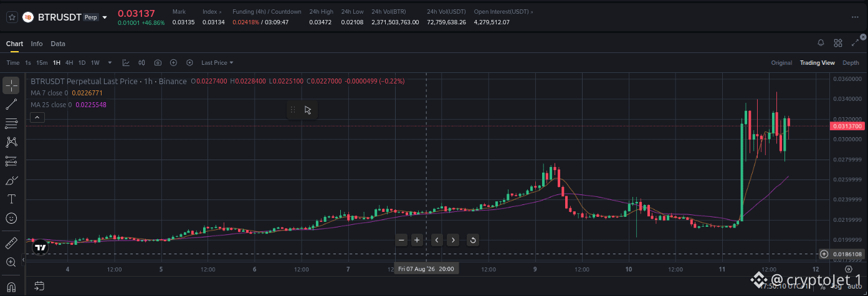Viewport: 868px width, 296px height.
Task: Collapse indicator legend with chevron button
Action: point(37,117)
